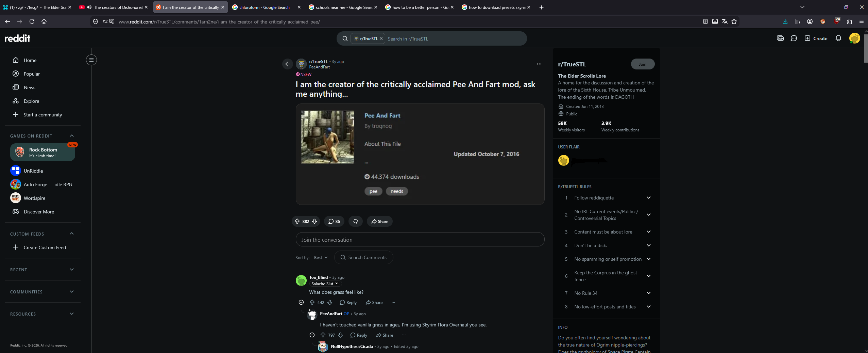Switch to schools near me tab
Viewport: 868px width, 353px height.
(x=343, y=7)
